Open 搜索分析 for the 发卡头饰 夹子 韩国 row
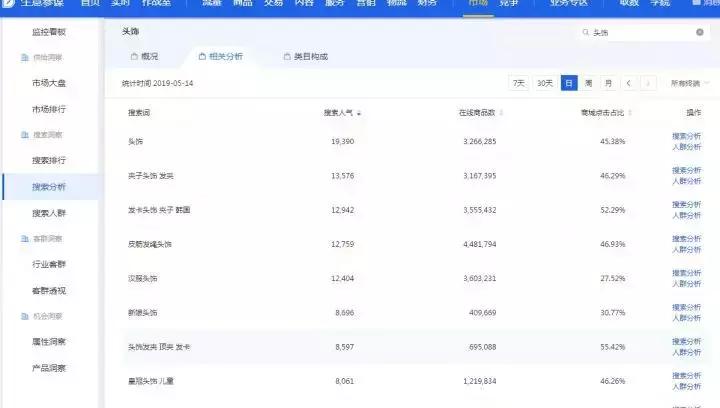The width and height of the screenshot is (720, 408). [x=686, y=205]
